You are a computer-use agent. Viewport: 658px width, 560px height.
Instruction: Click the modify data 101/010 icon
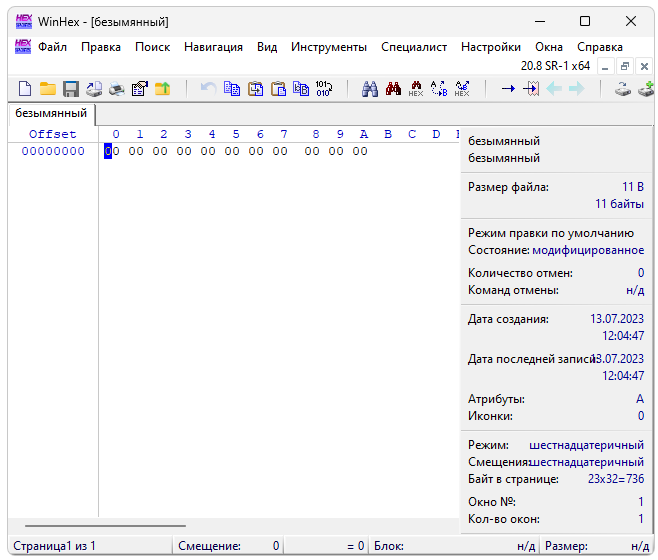click(x=324, y=89)
